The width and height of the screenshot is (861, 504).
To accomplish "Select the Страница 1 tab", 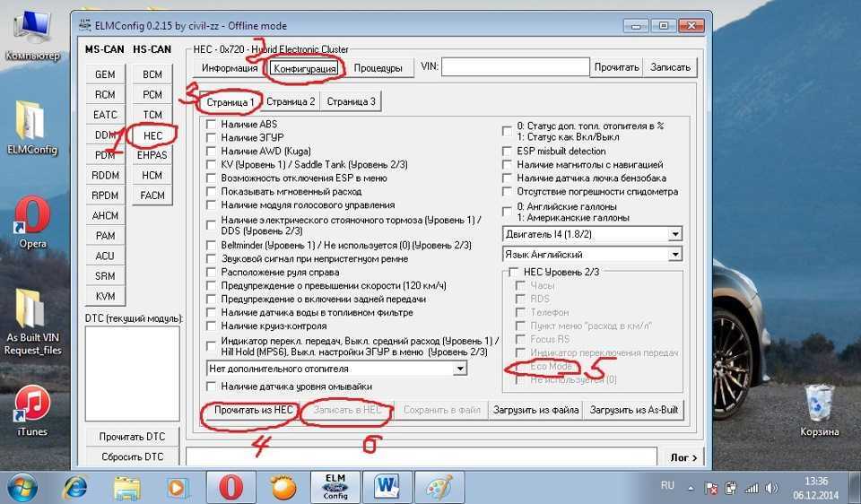I will [230, 102].
